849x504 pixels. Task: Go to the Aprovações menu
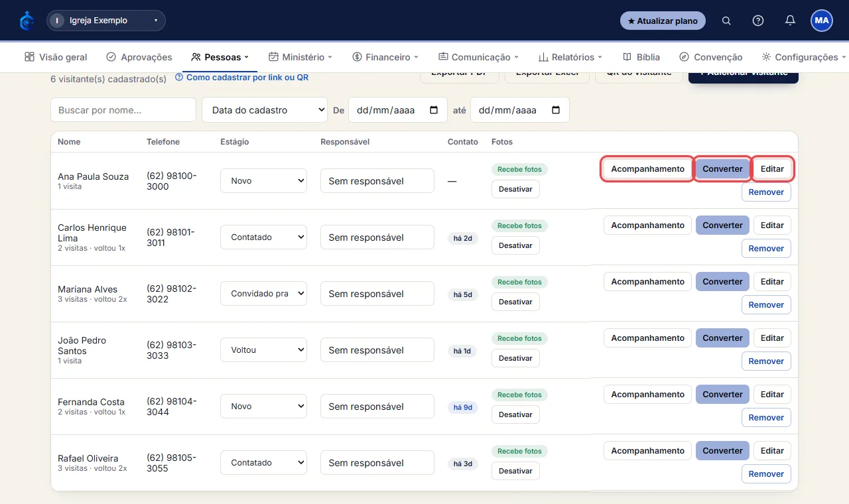click(139, 57)
